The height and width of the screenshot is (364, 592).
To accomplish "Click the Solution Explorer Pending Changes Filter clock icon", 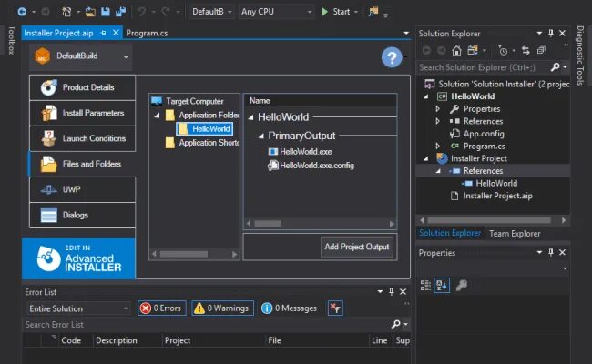I will pyautogui.click(x=503, y=51).
